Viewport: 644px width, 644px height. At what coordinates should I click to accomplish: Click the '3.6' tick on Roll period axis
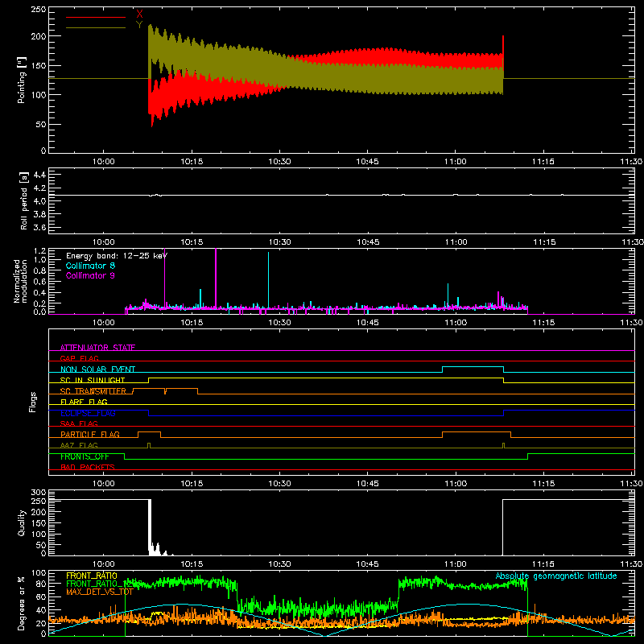pos(39,227)
